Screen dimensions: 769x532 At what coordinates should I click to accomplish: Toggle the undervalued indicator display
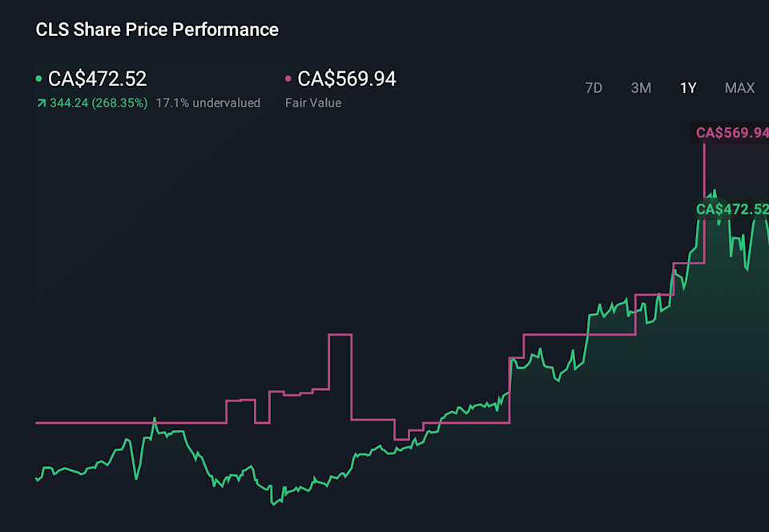(209, 103)
